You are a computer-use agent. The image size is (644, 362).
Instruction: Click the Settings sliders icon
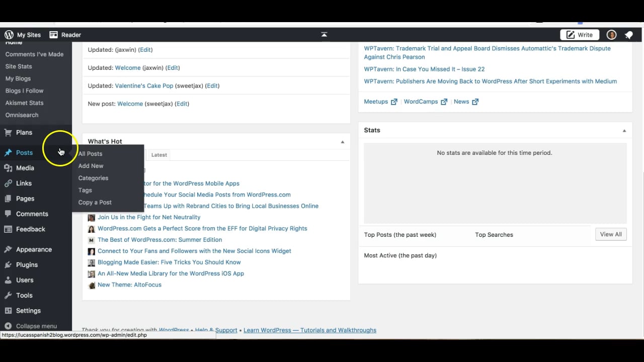coord(8,311)
